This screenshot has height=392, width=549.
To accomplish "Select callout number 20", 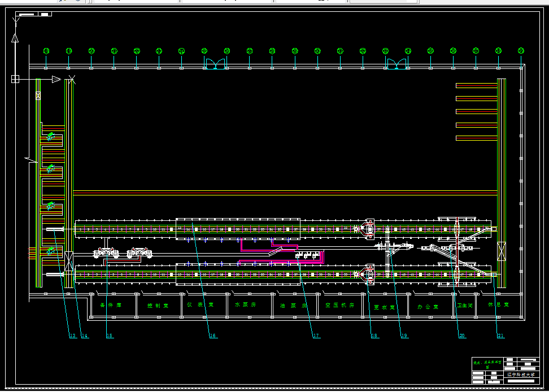I will [462, 336].
